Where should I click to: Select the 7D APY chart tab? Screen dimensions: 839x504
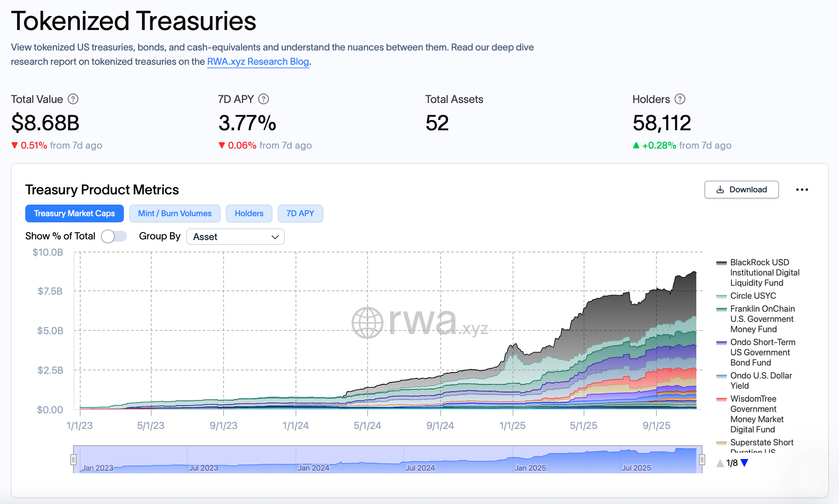click(x=300, y=213)
